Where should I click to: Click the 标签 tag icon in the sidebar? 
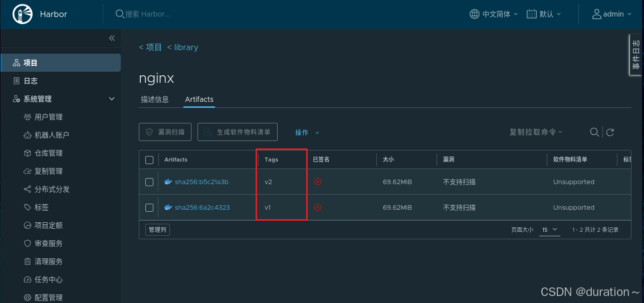click(x=28, y=207)
